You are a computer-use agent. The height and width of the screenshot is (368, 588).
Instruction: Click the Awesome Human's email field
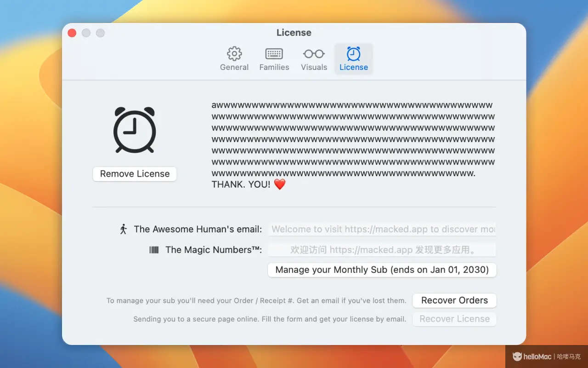click(382, 229)
